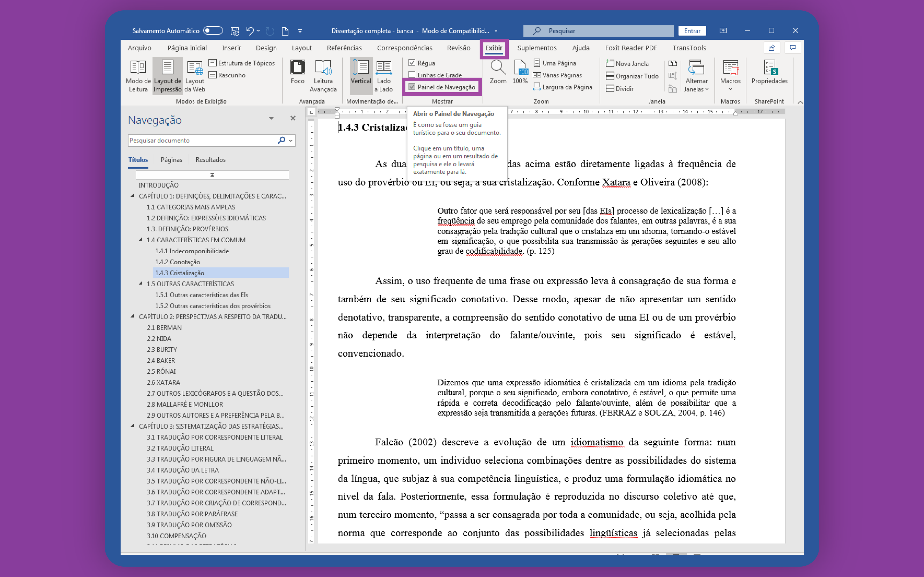This screenshot has height=577, width=924.
Task: Click the Entrar sign-in button
Action: coord(692,31)
